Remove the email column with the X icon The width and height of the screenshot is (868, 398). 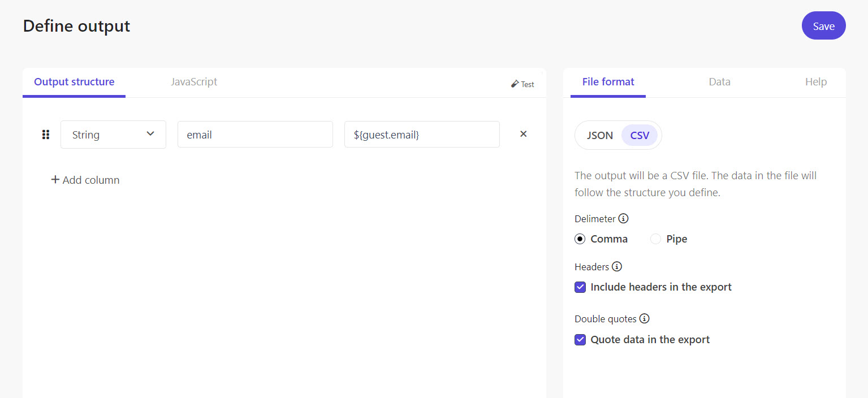click(x=523, y=134)
